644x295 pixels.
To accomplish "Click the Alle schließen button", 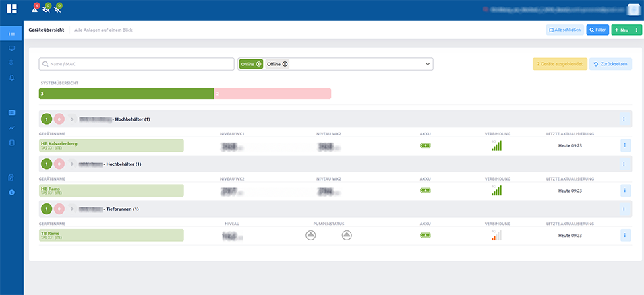I will 564,30.
